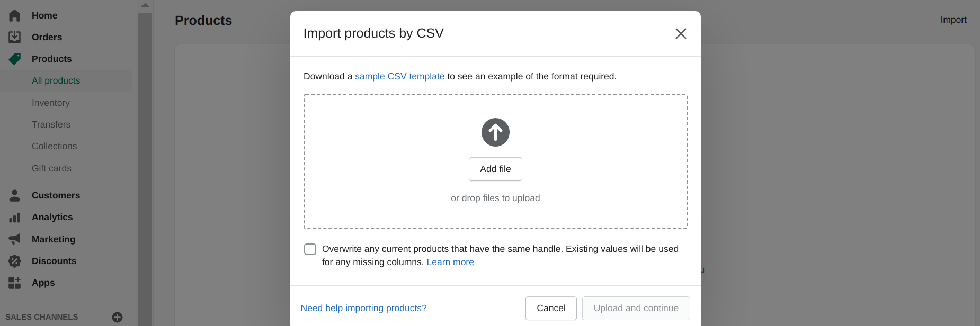Viewport: 980px width, 326px height.
Task: Enable overwrite products with same handle
Action: (310, 249)
